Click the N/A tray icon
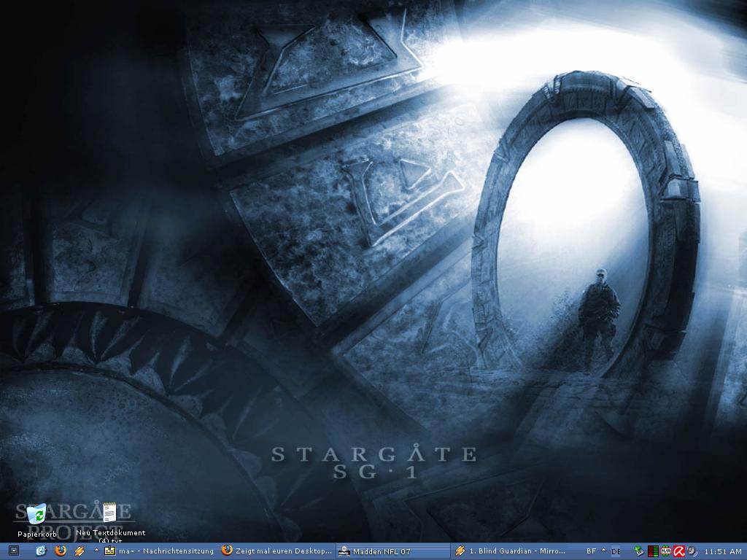 coord(665,551)
